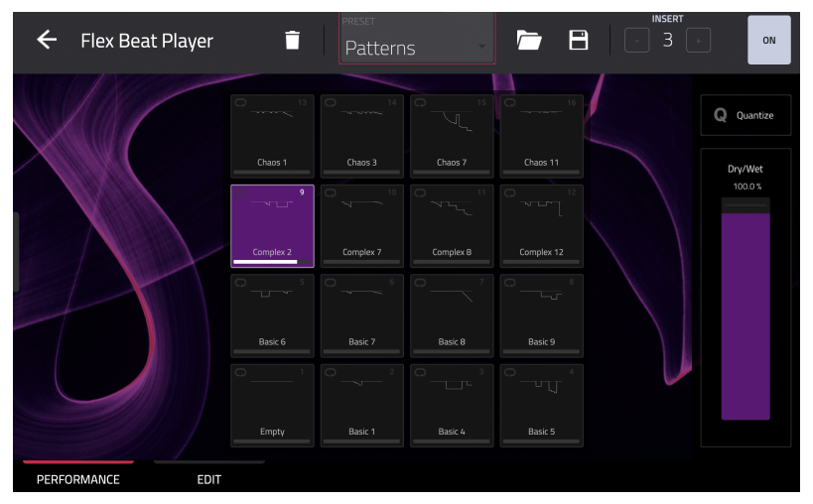The image size is (813, 504).
Task: Switch to the EDIT tab
Action: coord(208,479)
